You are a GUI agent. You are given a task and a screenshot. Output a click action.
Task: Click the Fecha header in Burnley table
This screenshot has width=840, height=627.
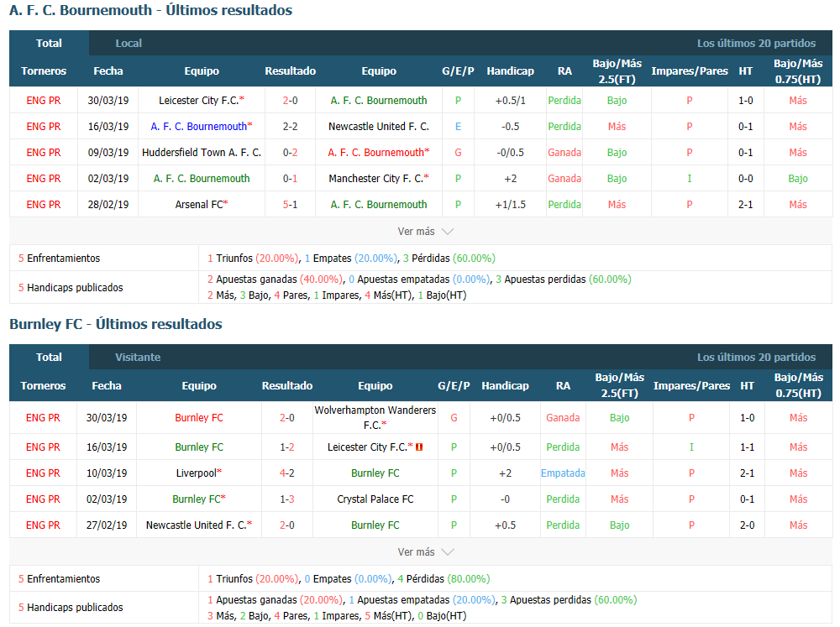coord(107,385)
